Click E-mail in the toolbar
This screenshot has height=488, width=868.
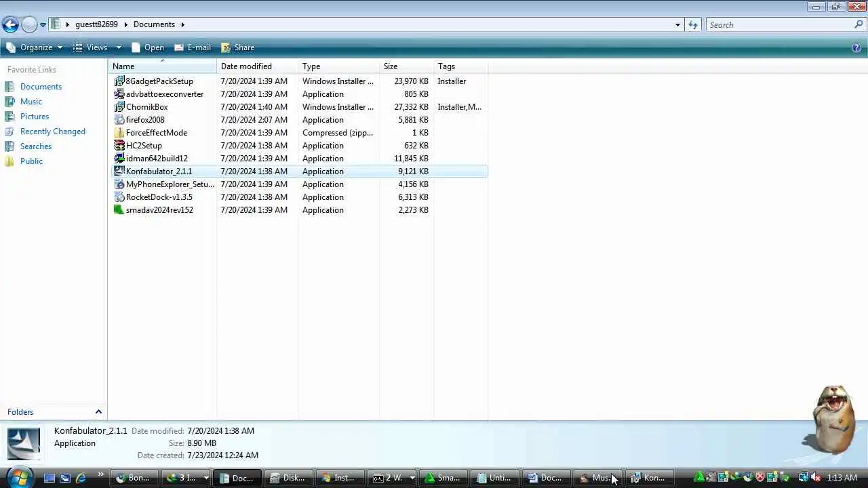coord(193,47)
